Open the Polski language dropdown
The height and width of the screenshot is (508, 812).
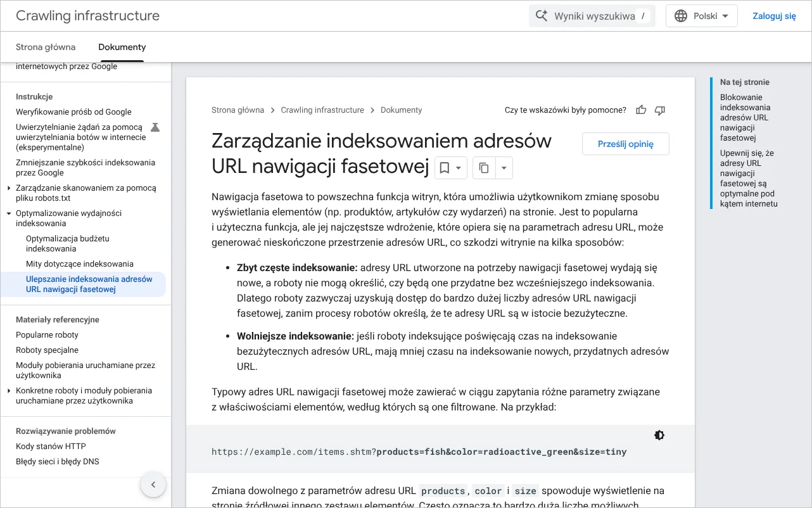point(702,16)
